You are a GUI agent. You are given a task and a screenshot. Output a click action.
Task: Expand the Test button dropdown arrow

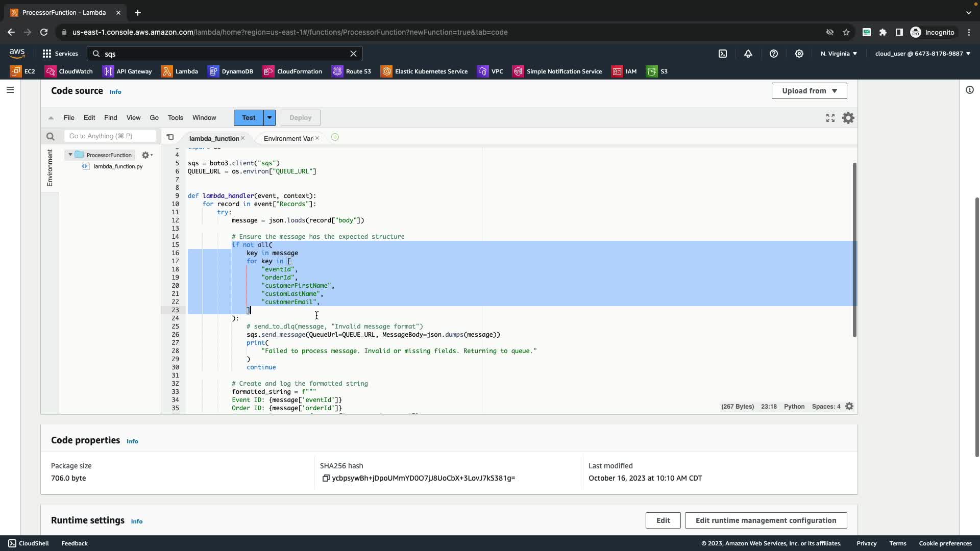pos(269,118)
